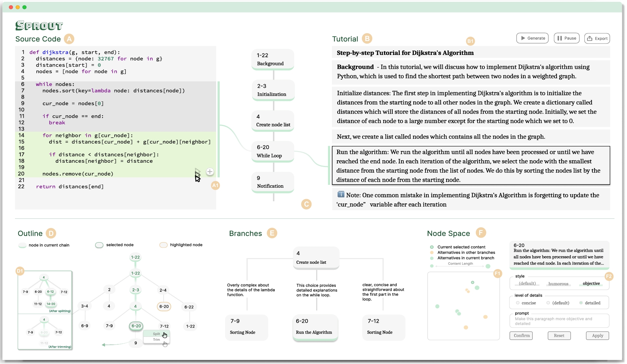The width and height of the screenshot is (627, 364).
Task: Select the detailed level of details option
Action: pyautogui.click(x=590, y=303)
